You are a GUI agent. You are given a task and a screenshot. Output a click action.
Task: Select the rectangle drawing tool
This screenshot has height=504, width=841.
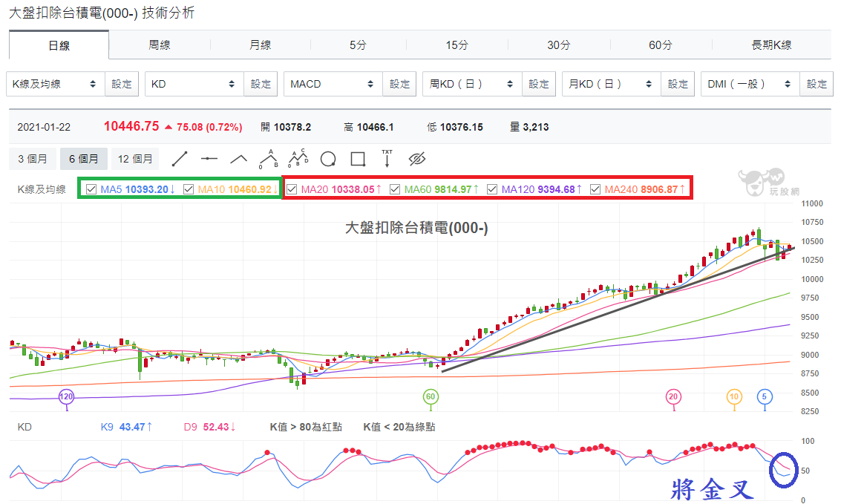click(x=358, y=159)
